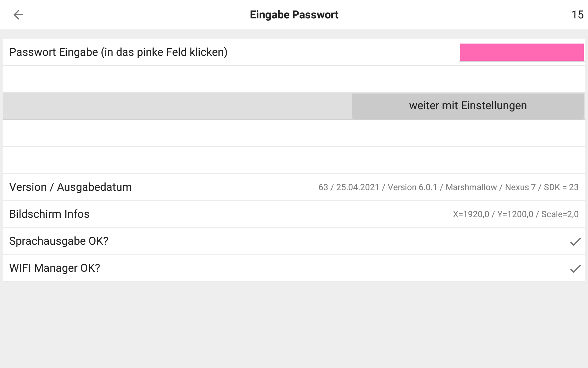Select the Version / Ausgabedatum label

tap(70, 187)
